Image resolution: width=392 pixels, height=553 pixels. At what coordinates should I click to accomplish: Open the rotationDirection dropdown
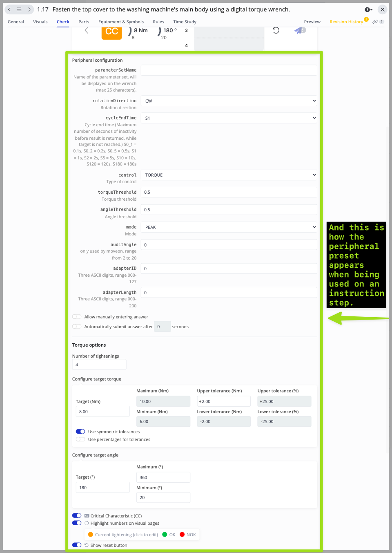(229, 101)
